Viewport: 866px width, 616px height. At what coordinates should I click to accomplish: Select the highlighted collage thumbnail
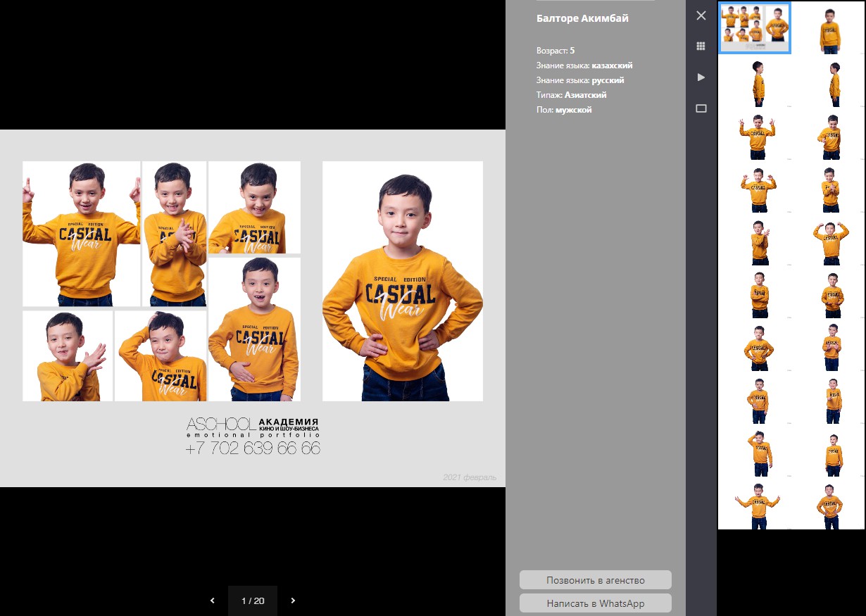coord(755,27)
